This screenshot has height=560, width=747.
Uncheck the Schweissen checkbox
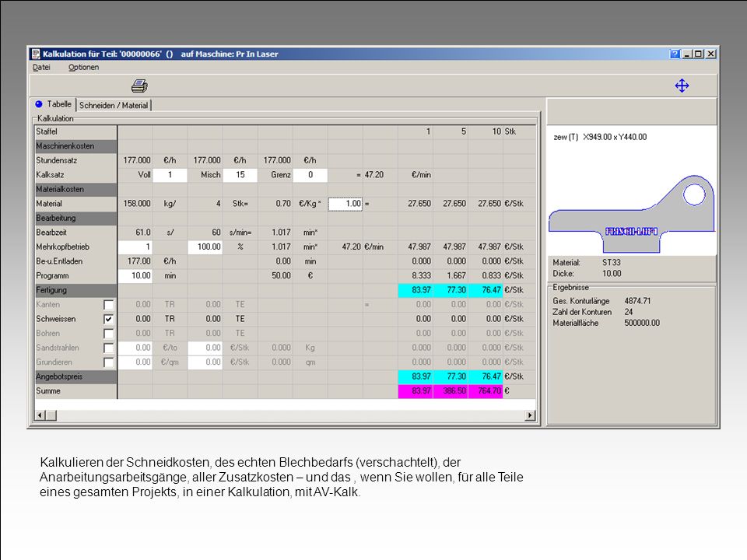(x=109, y=319)
